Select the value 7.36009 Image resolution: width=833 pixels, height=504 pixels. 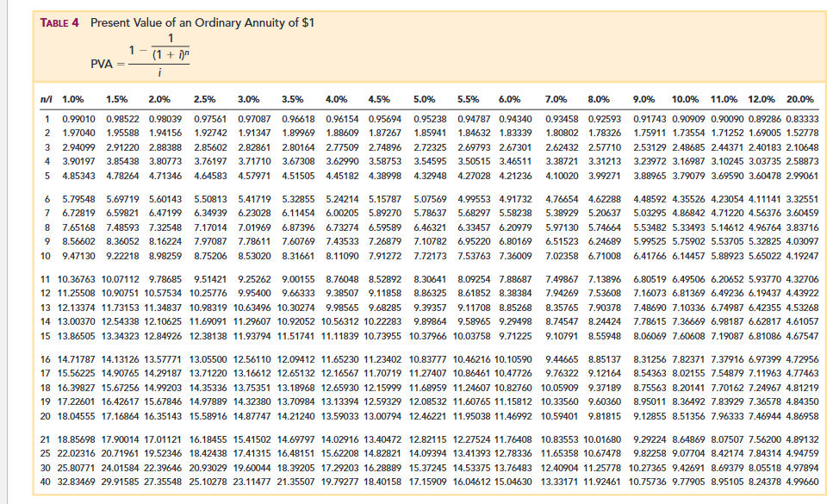click(x=515, y=256)
